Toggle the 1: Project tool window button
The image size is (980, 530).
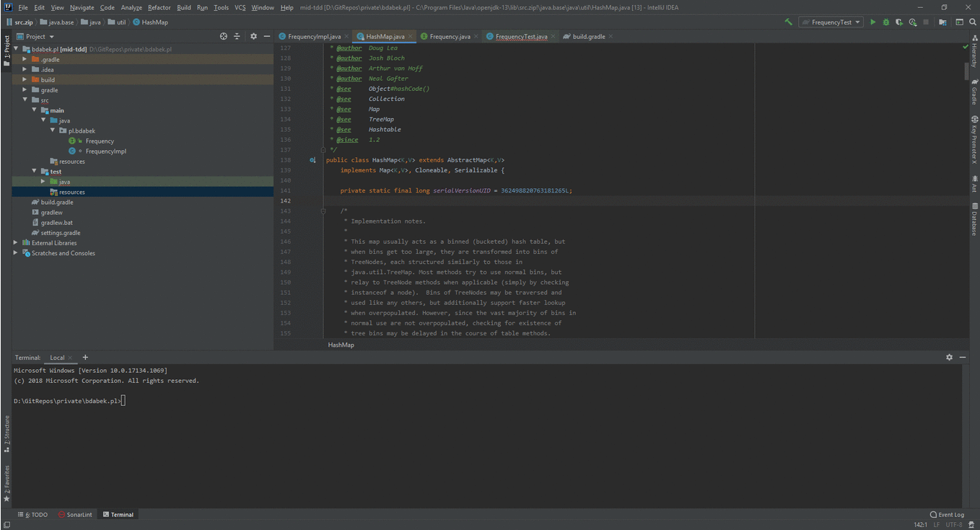tap(6, 50)
